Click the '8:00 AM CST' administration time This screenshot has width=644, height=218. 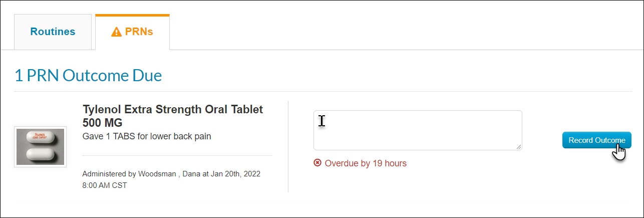105,185
